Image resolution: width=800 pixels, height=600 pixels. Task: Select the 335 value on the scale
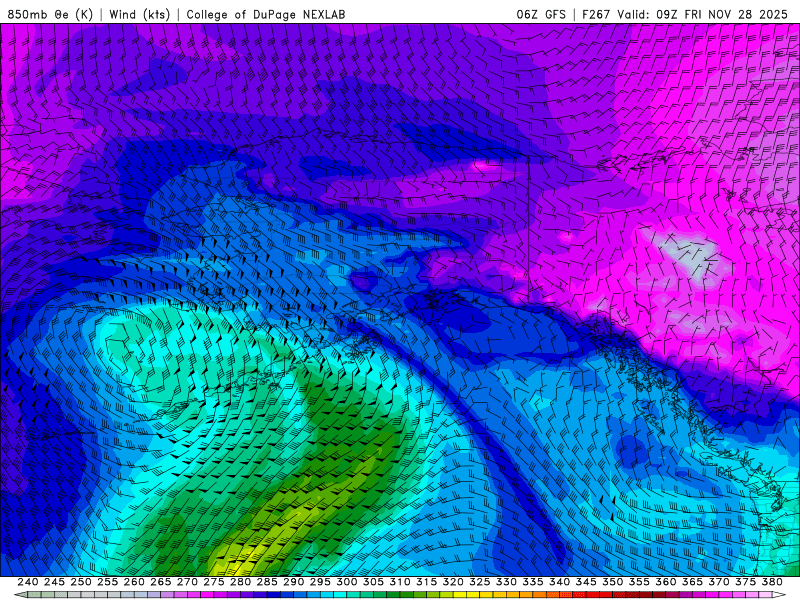pos(533,582)
